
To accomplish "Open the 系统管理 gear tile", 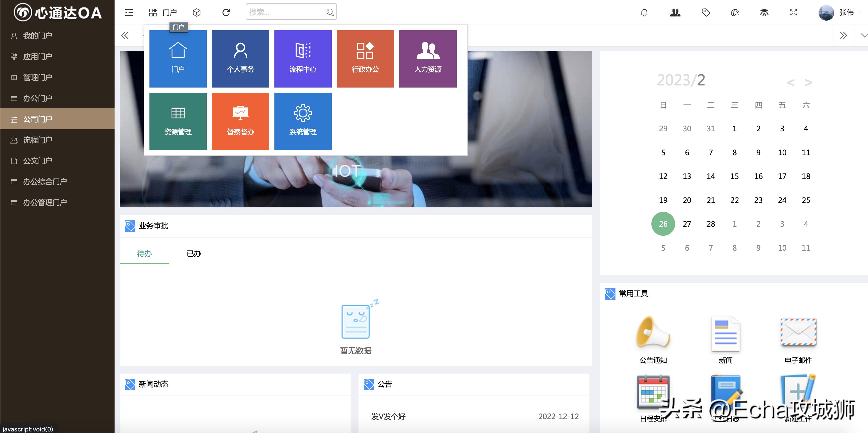I will pos(303,121).
